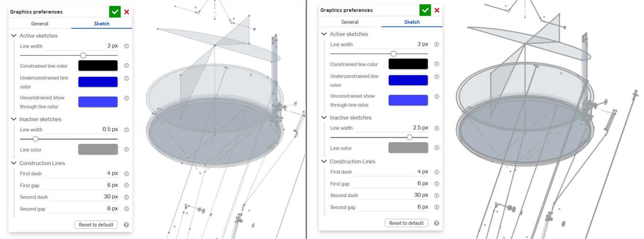Open General tab in right Graphics preferences dialog
This screenshot has height=239, width=644.
(350, 22)
